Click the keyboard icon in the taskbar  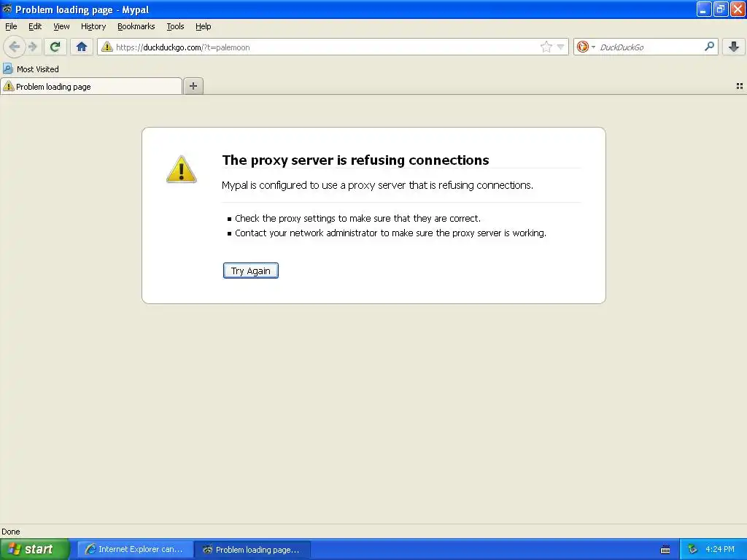(x=665, y=550)
